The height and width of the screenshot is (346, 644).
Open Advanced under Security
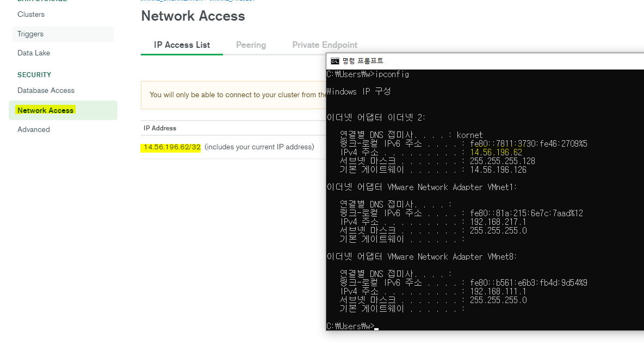34,129
